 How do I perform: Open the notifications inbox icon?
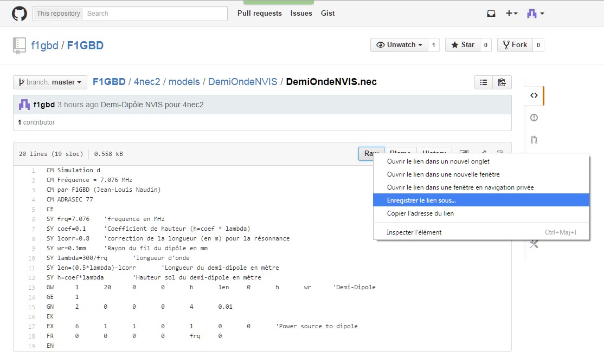(x=491, y=14)
